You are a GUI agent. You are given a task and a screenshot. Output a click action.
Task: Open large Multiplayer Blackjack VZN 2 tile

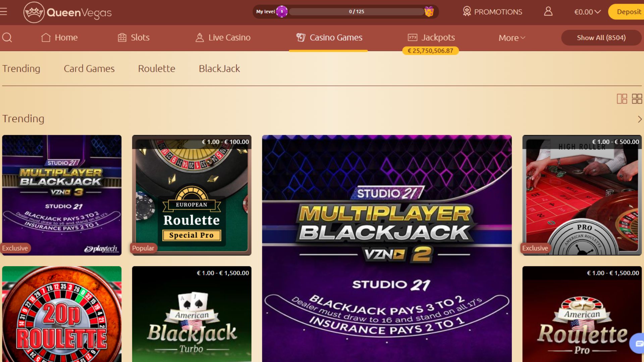387,248
